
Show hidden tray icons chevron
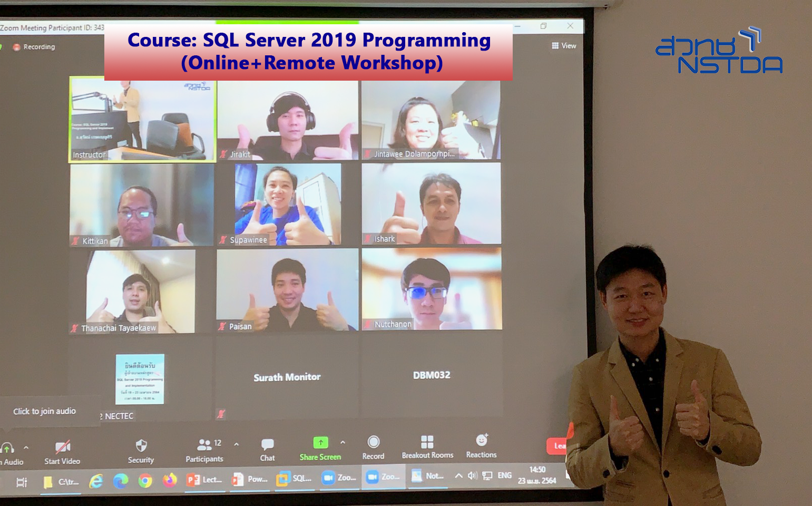pyautogui.click(x=458, y=476)
